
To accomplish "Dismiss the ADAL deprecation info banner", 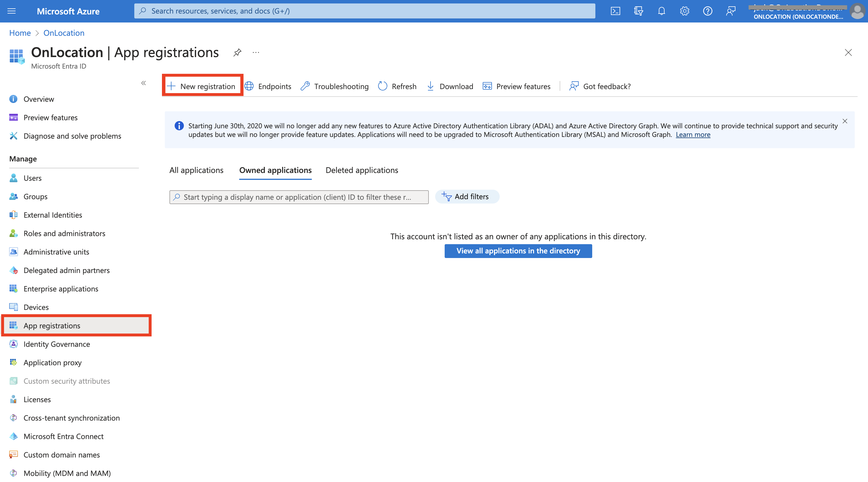I will 845,121.
